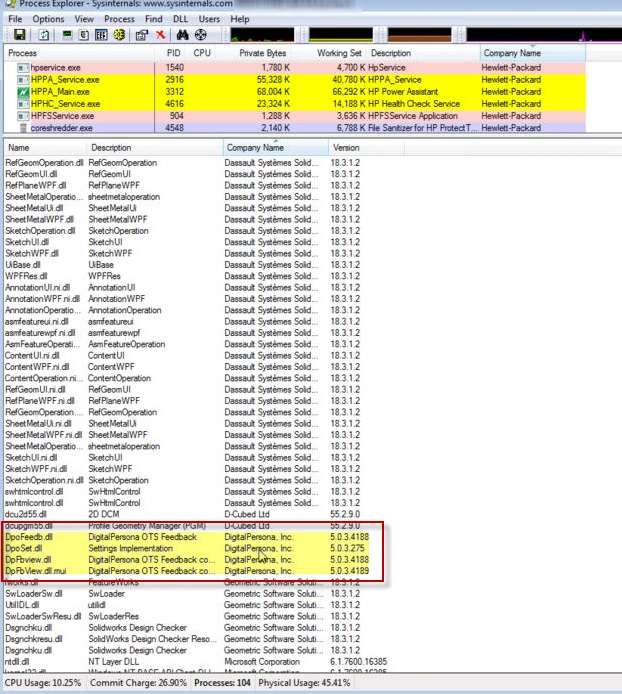This screenshot has height=694, width=622.
Task: Open the Users menu
Action: (209, 19)
